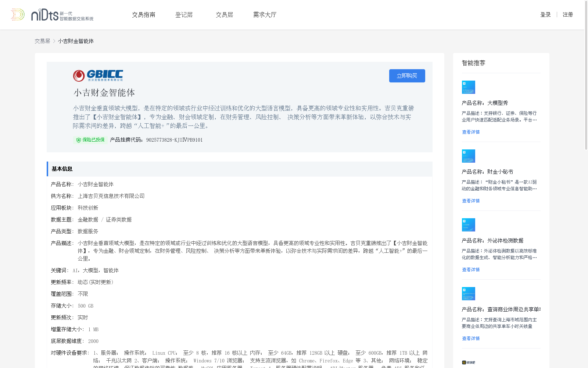This screenshot has height=368, width=588.
Task: Open the 交易指南 menu
Action: (x=144, y=15)
